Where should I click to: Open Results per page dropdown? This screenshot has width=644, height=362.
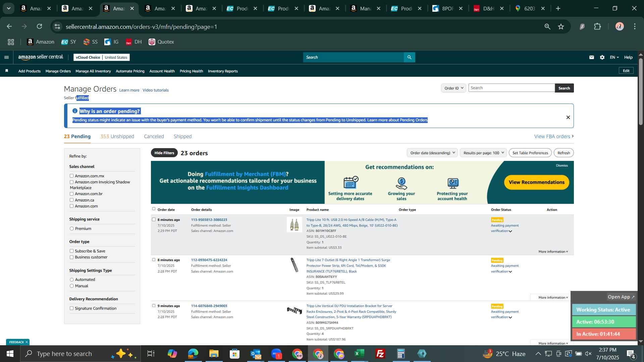[483, 153]
